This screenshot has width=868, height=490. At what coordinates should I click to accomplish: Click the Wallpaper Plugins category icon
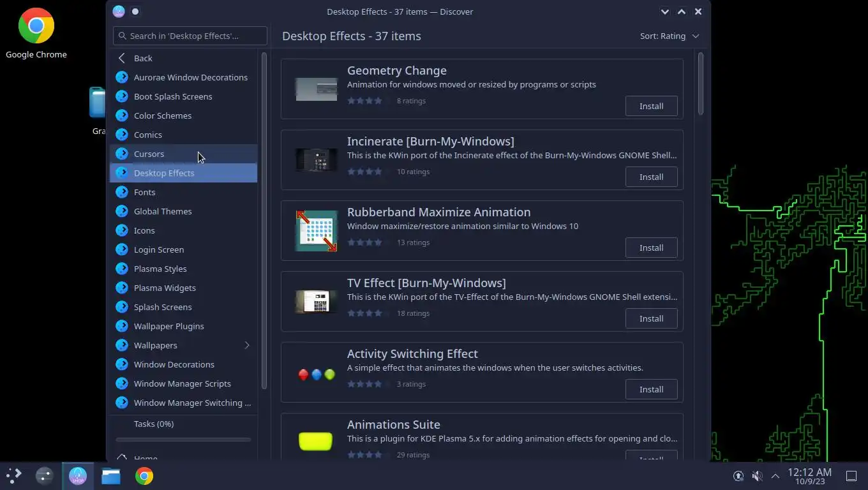coord(122,326)
